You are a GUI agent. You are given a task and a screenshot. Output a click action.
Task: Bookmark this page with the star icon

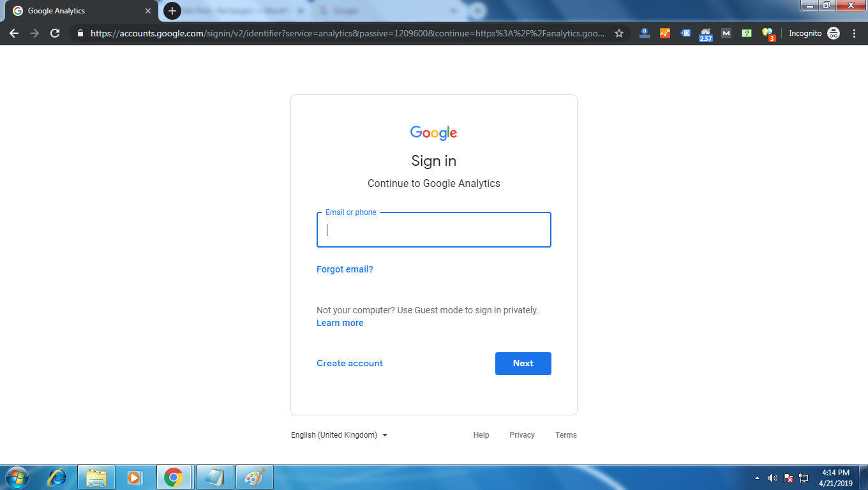619,33
